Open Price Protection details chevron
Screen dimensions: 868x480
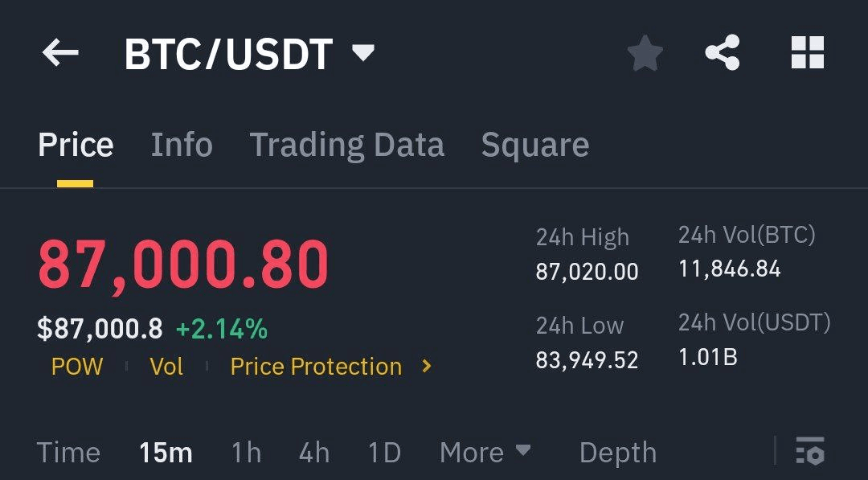coord(427,367)
